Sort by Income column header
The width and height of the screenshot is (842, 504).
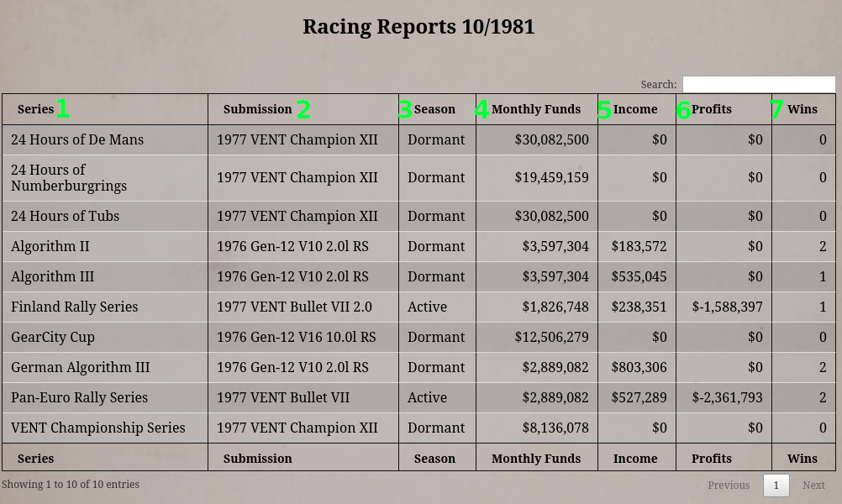pos(637,109)
